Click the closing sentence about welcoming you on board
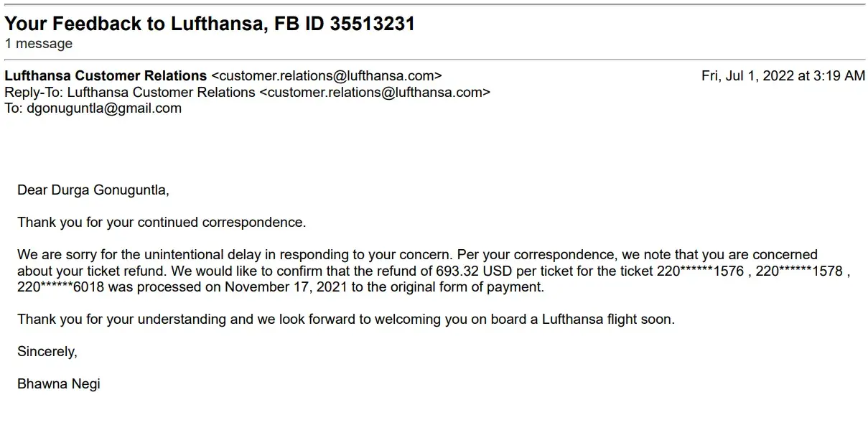This screenshot has width=868, height=438. pyautogui.click(x=346, y=320)
